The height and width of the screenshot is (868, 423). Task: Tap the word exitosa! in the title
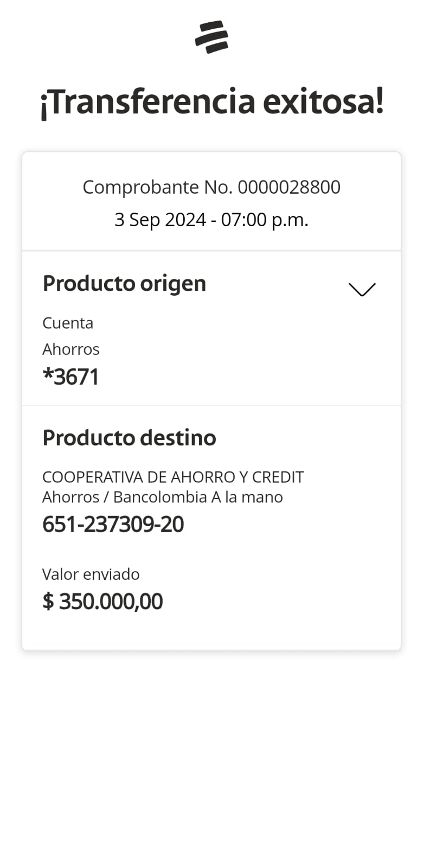[323, 101]
